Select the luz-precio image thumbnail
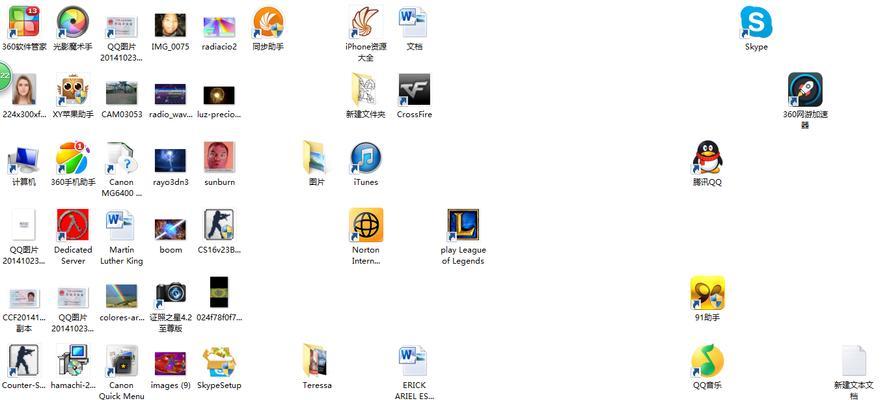The width and height of the screenshot is (889, 400). [x=219, y=95]
